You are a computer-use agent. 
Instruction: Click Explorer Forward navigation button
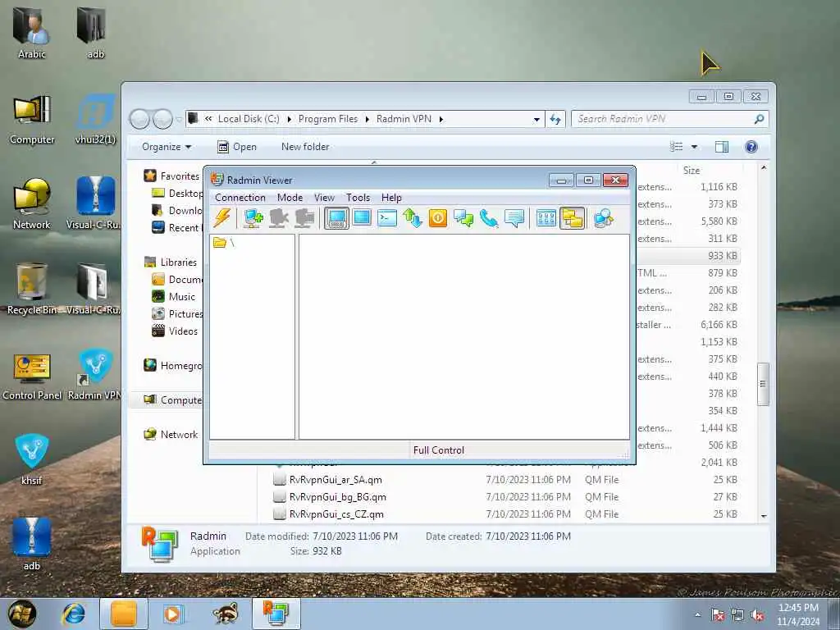(x=163, y=119)
